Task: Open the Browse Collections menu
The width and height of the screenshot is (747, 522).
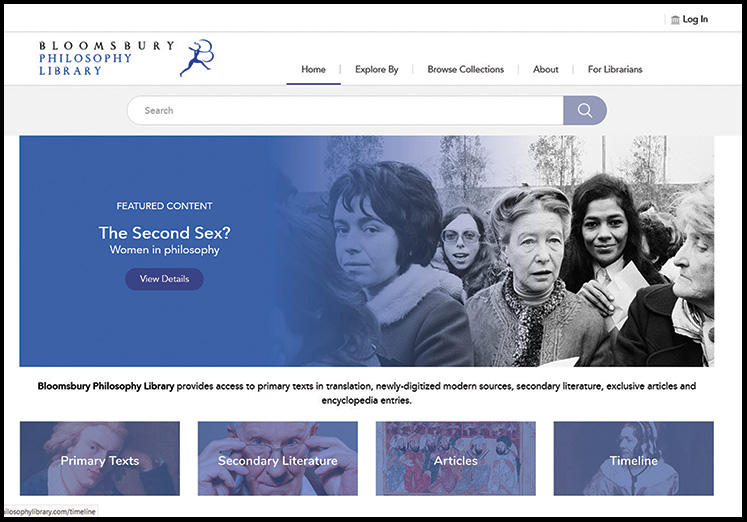Action: point(465,70)
